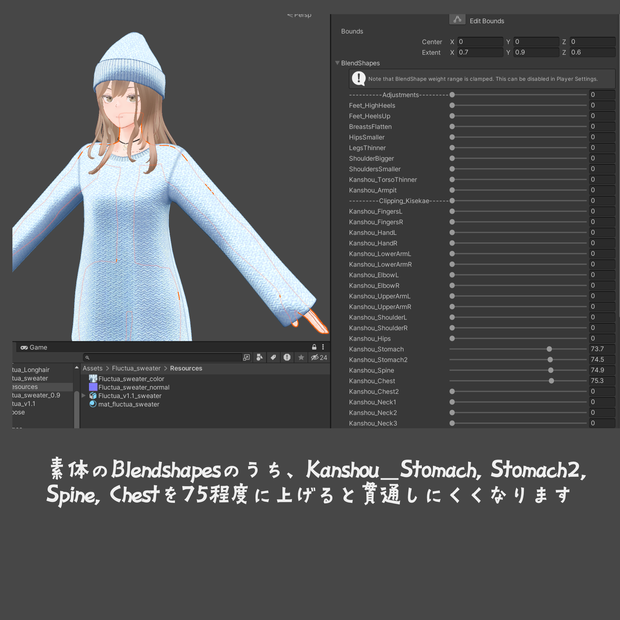Click the folder list scroll-up arrow
The image size is (620, 620).
(76, 368)
